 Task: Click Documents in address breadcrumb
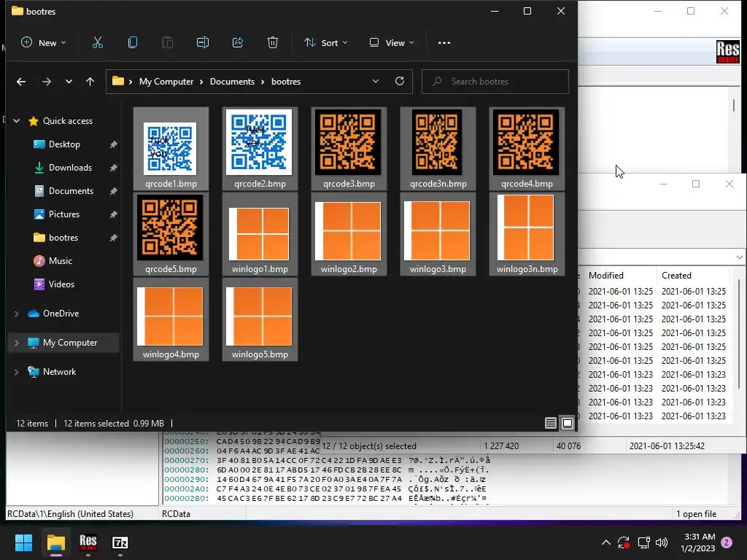click(x=232, y=82)
